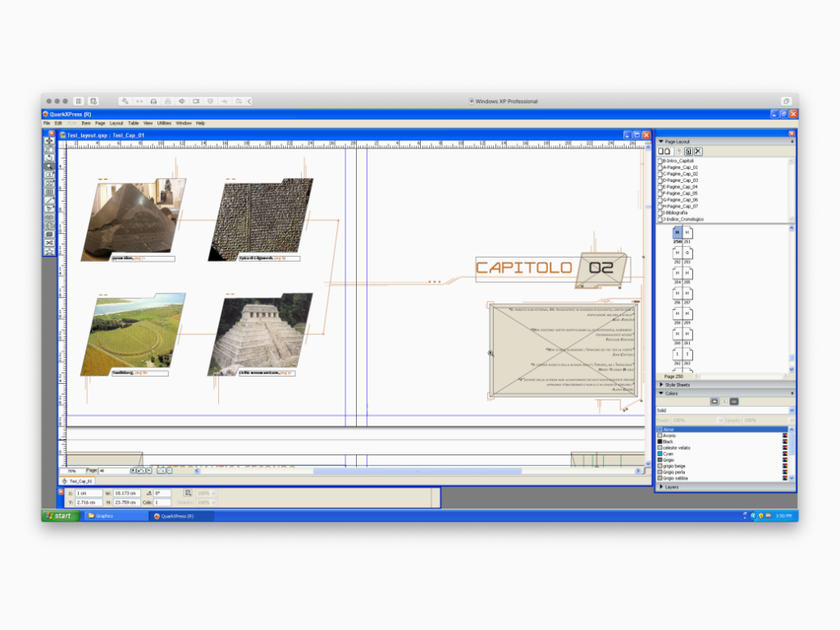This screenshot has width=840, height=630.
Task: Click the VM pause button in the title bar
Action: point(79,101)
